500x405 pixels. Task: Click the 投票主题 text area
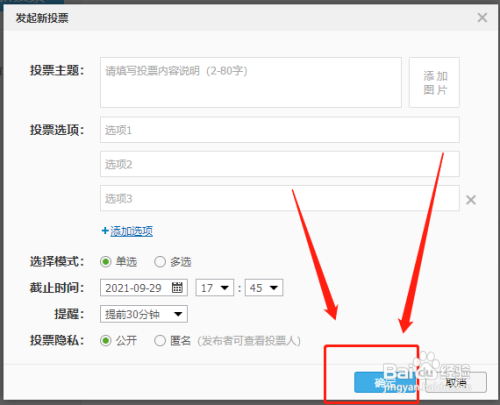pos(251,82)
